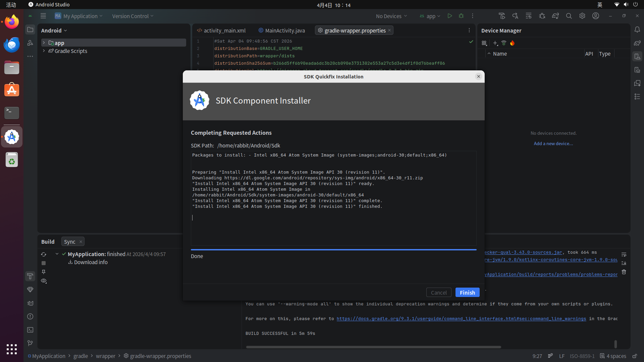The width and height of the screenshot is (644, 362).
Task: Open Notifications bell in right sidebar
Action: pos(637,29)
